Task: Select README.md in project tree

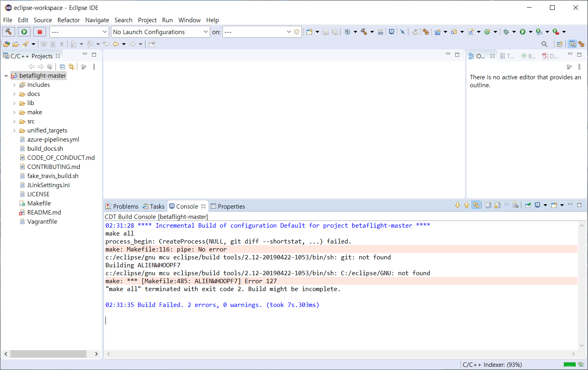Action: [x=44, y=213]
